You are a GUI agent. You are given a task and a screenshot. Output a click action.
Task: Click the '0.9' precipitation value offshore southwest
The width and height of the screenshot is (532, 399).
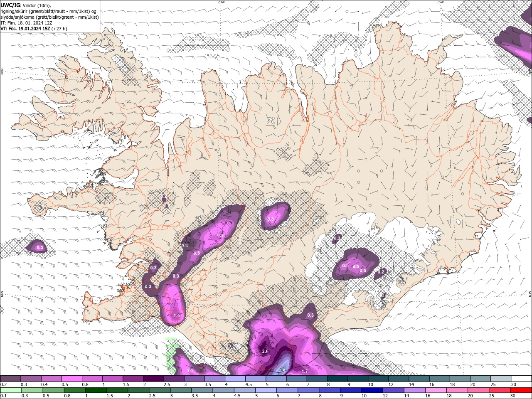(x=190, y=371)
